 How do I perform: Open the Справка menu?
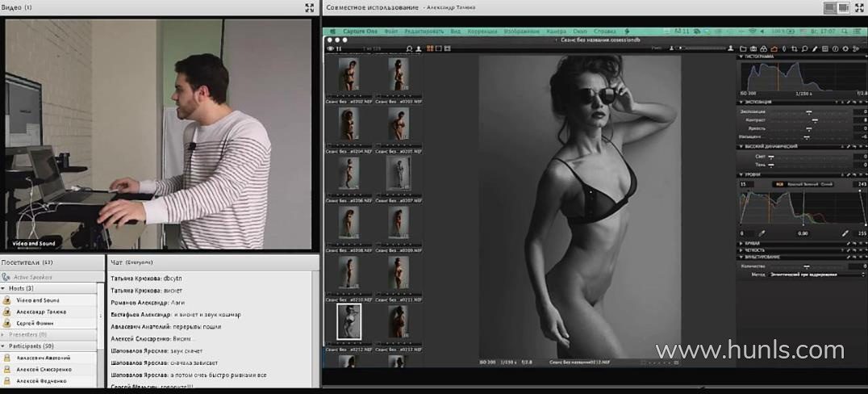605,31
